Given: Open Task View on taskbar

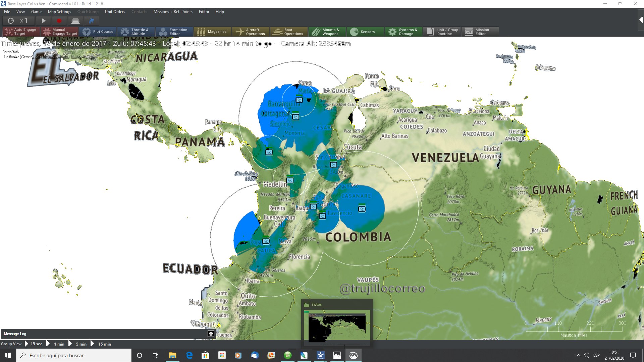Looking at the screenshot, I should coord(156,355).
